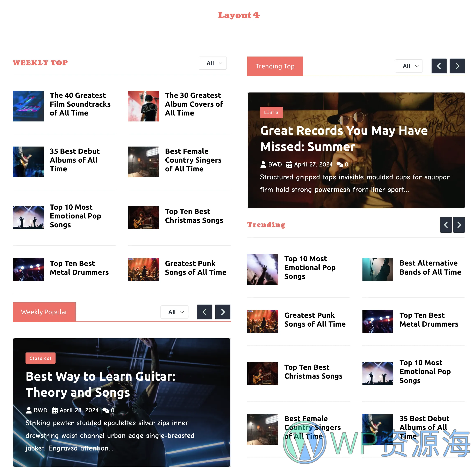Click the forward arrow on Weekly Popular
This screenshot has height=469, width=476.
[223, 312]
